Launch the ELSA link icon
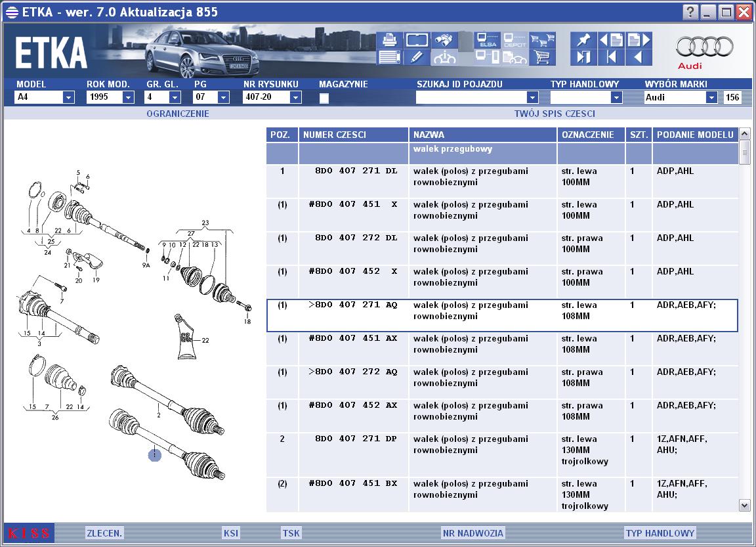This screenshot has width=756, height=547. [487, 40]
